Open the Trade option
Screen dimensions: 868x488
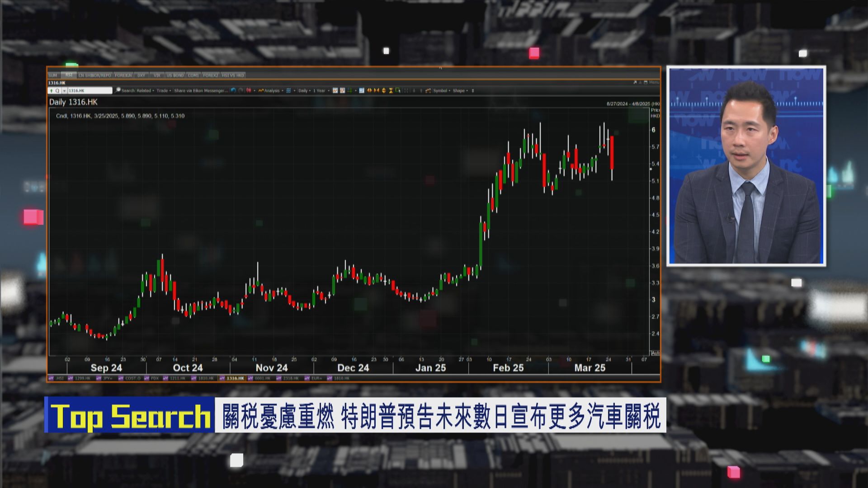click(163, 90)
